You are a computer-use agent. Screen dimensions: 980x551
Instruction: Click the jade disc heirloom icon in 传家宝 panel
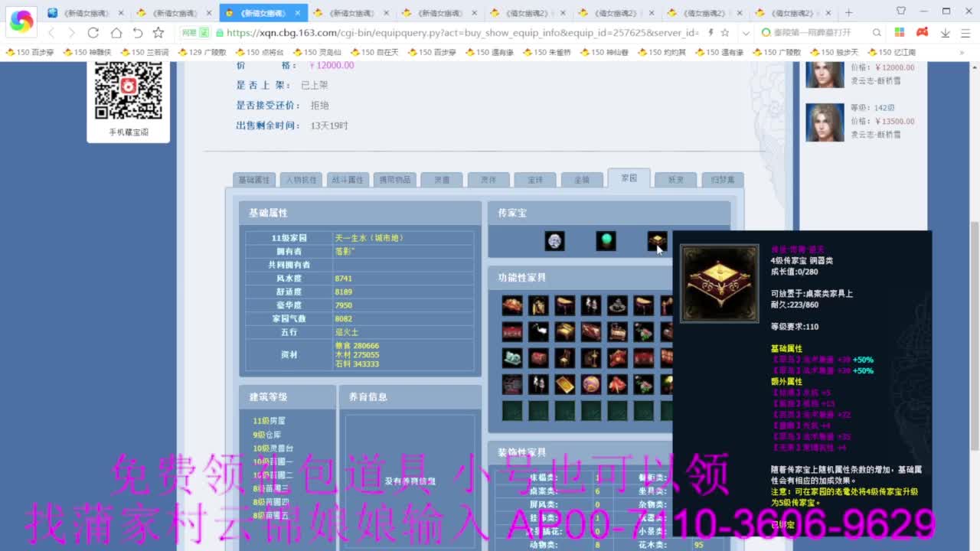click(x=555, y=241)
